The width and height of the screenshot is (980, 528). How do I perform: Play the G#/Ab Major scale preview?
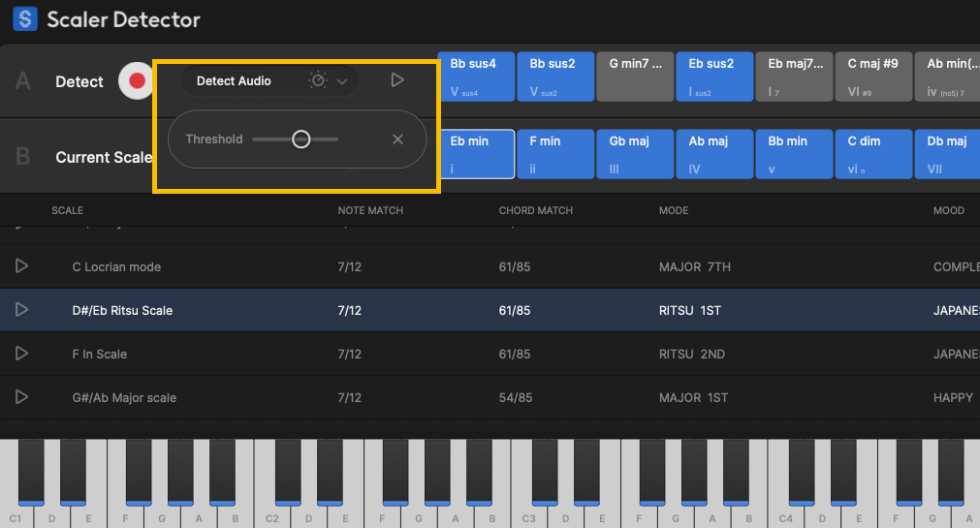click(21, 397)
